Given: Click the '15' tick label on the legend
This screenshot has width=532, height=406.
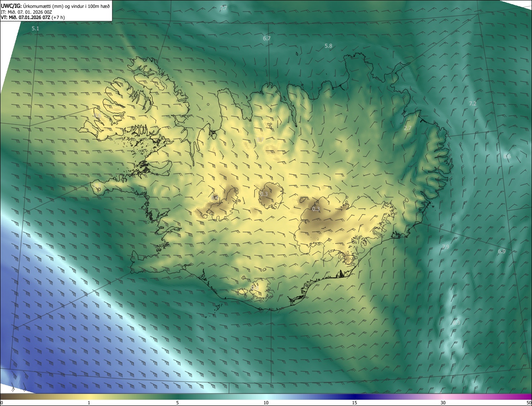Looking at the screenshot, I should click(355, 403).
